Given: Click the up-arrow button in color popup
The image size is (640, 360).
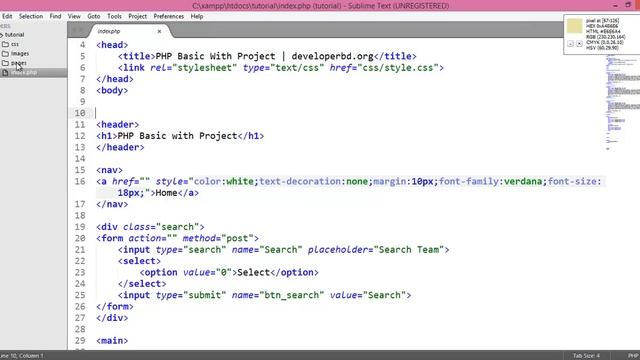Looking at the screenshot, I should coord(570,44).
